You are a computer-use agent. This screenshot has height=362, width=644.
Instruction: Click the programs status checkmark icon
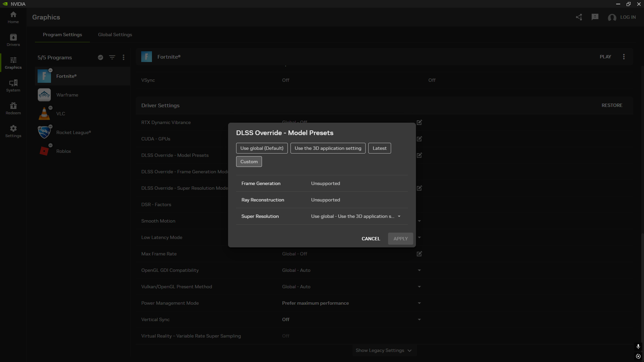[x=100, y=57]
